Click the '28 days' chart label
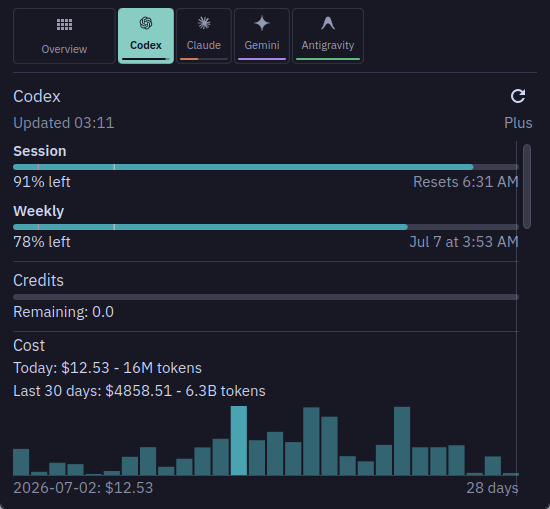 click(492, 488)
